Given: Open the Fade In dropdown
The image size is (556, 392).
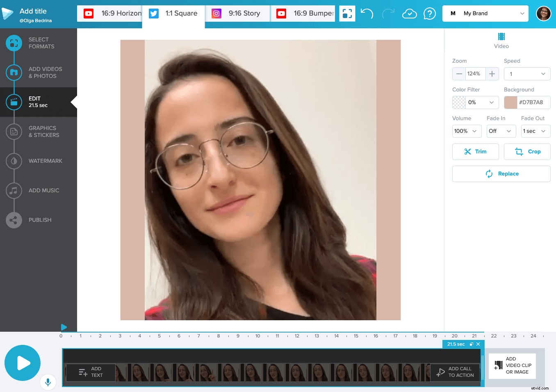Looking at the screenshot, I should [501, 131].
